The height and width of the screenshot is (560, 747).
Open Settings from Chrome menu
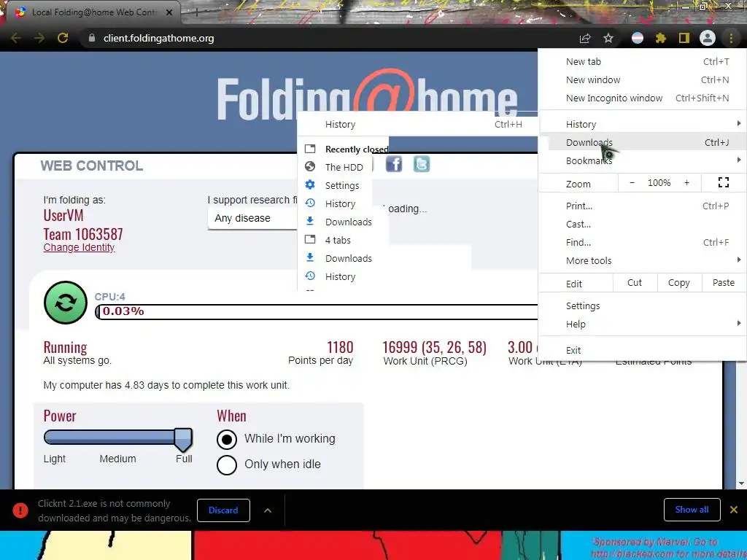(x=643, y=306)
